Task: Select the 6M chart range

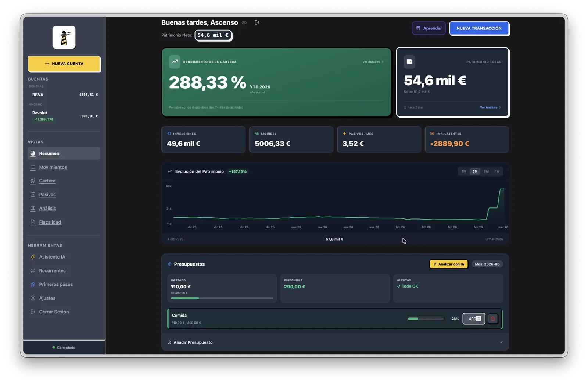Action: [x=486, y=171]
